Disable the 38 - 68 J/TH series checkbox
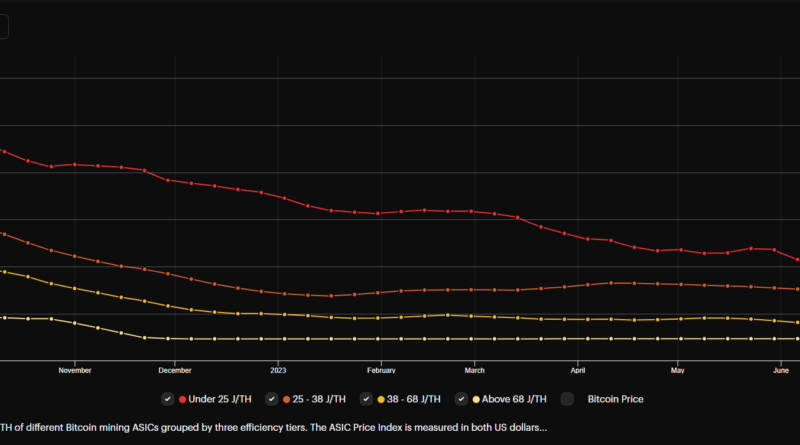This screenshot has height=445, width=800. click(x=369, y=399)
